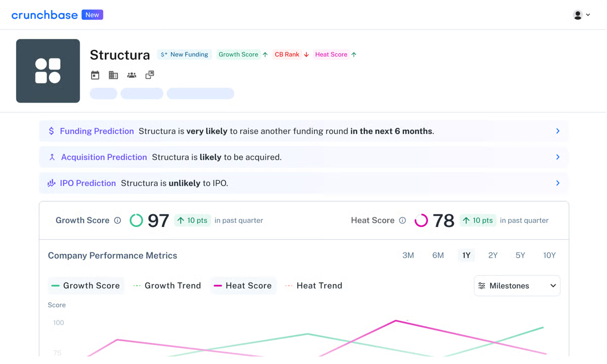
Task: Toggle the Growth Trend legend series
Action: (x=167, y=286)
